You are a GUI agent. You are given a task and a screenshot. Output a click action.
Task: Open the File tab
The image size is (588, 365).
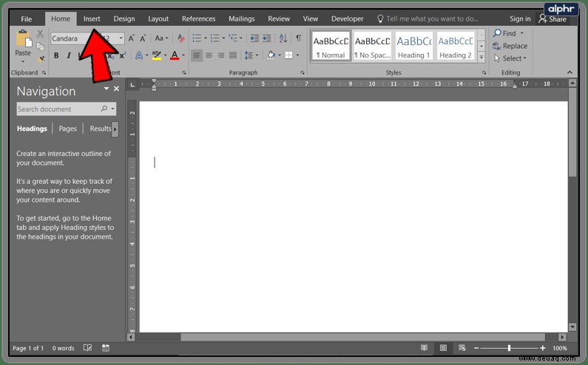coord(26,18)
